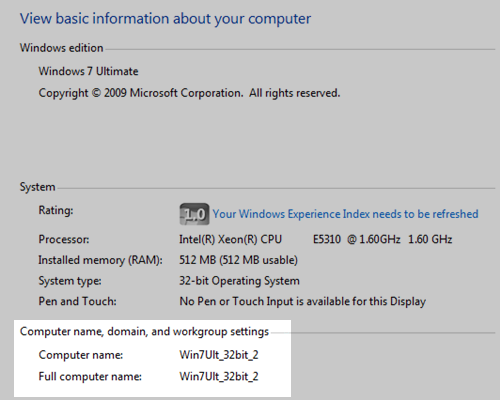Click the 1.0 rating score badge
The height and width of the screenshot is (400, 500).
click(x=194, y=214)
